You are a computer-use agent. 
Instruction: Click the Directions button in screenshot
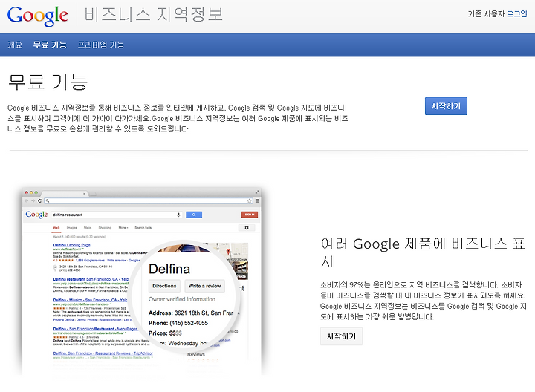(x=164, y=286)
